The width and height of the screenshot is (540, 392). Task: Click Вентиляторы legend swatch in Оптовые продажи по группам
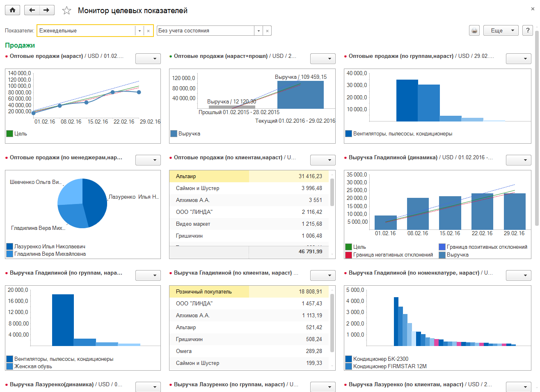pyautogui.click(x=348, y=133)
